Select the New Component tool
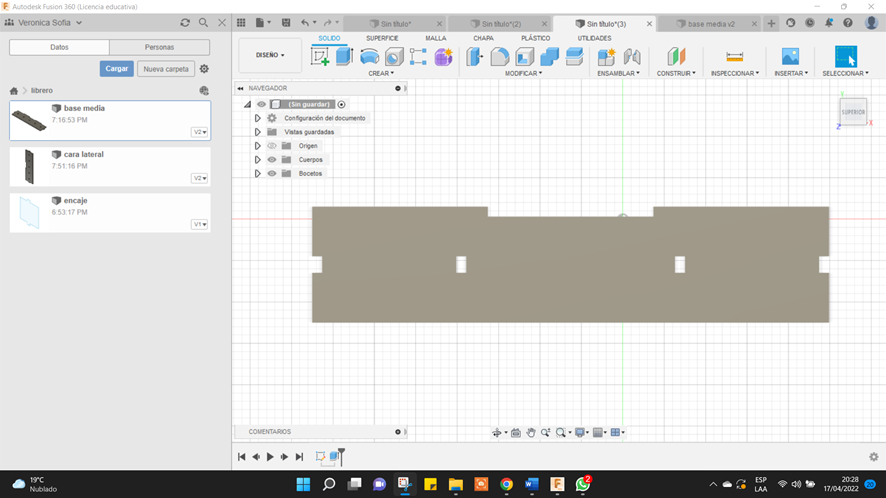This screenshot has height=498, width=886. tap(606, 57)
